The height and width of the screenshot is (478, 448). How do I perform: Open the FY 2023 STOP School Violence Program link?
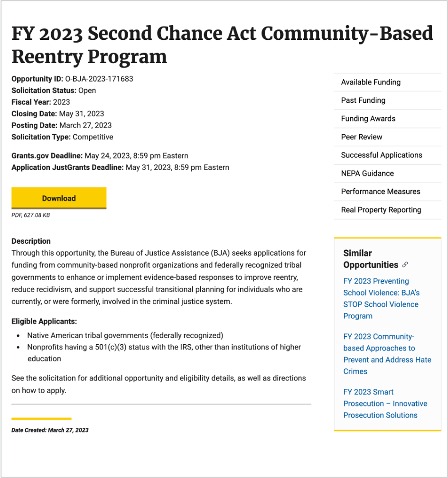381,298
